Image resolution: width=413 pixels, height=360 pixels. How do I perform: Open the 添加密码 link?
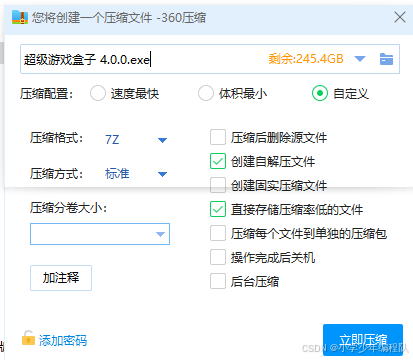click(x=63, y=340)
